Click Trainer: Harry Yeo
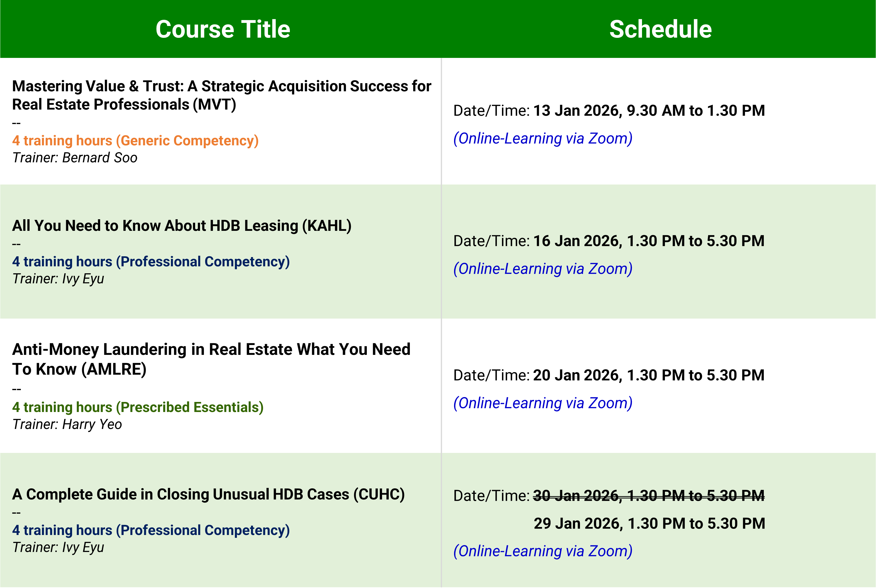 tap(67, 425)
